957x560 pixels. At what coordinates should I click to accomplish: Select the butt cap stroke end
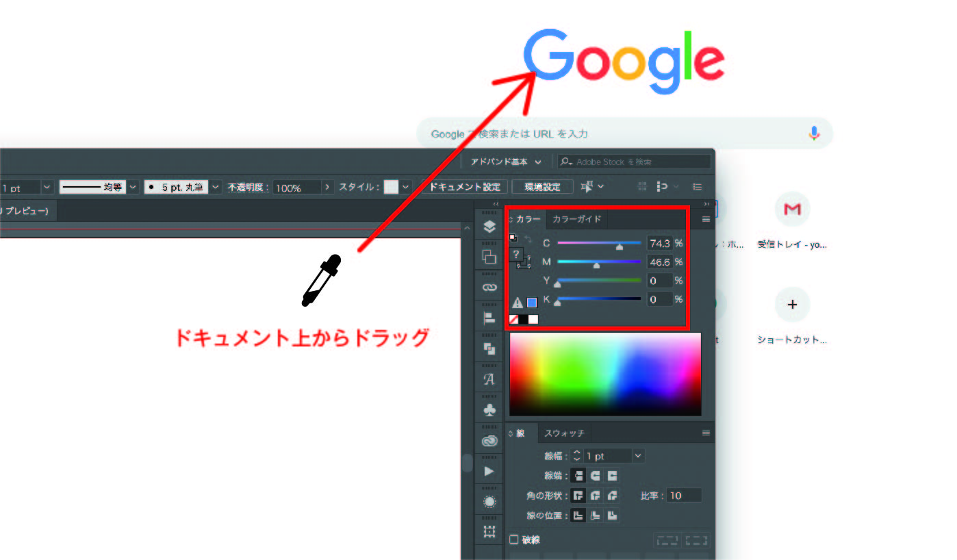(578, 475)
